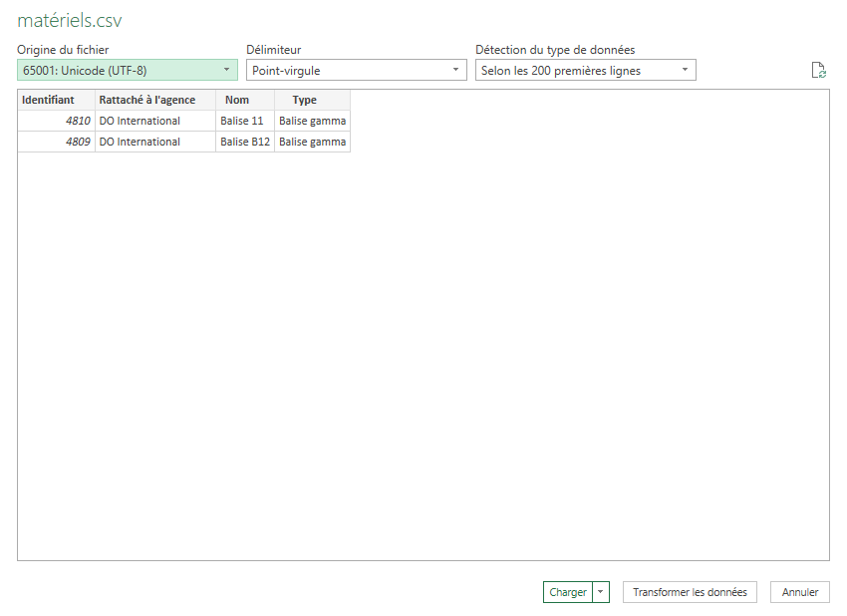Click the Balise B12 name cell
847x616 pixels.
click(244, 142)
